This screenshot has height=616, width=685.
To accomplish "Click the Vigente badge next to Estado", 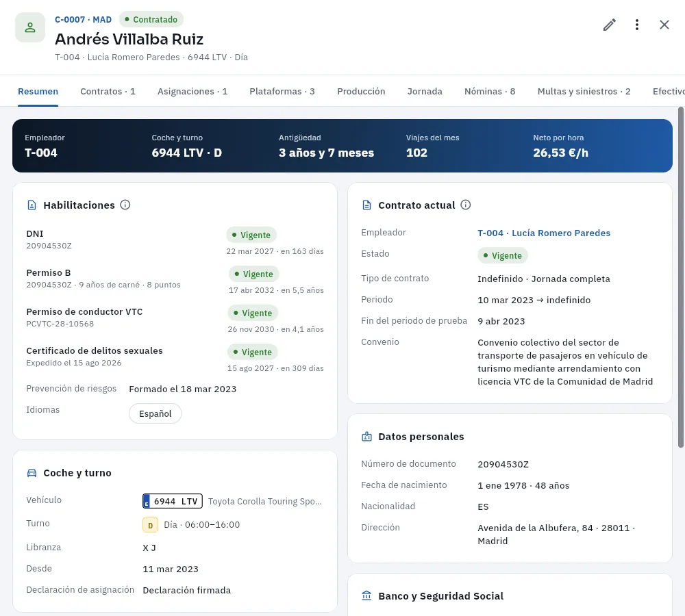I will [503, 255].
